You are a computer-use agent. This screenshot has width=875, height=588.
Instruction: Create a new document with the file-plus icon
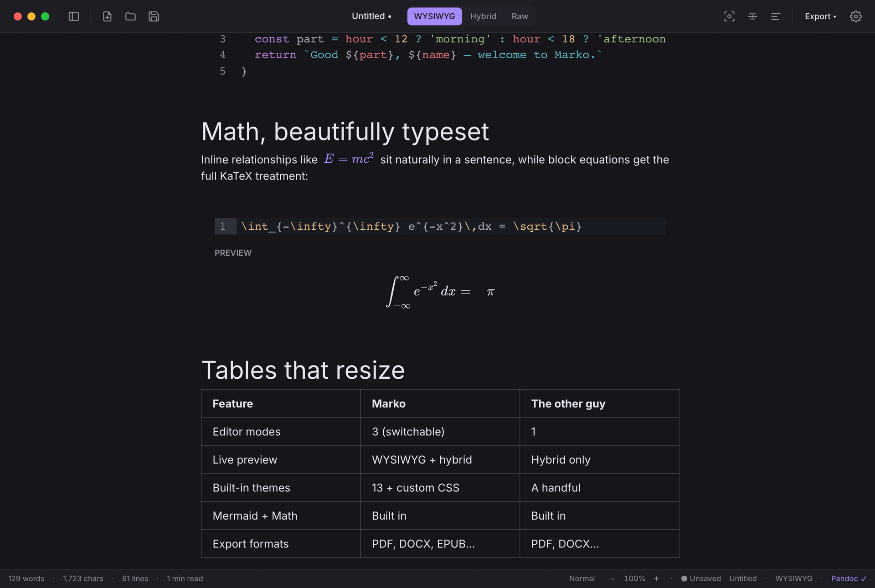(x=107, y=16)
